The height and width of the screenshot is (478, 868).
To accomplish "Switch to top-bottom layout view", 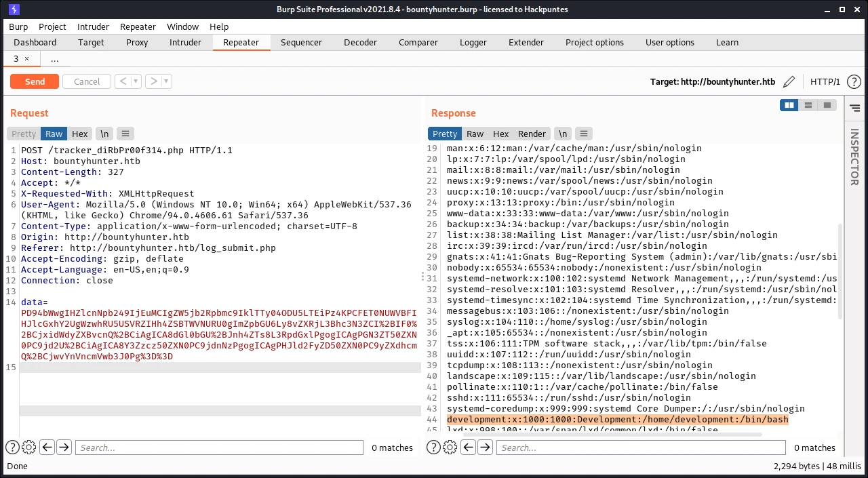I will (x=808, y=105).
